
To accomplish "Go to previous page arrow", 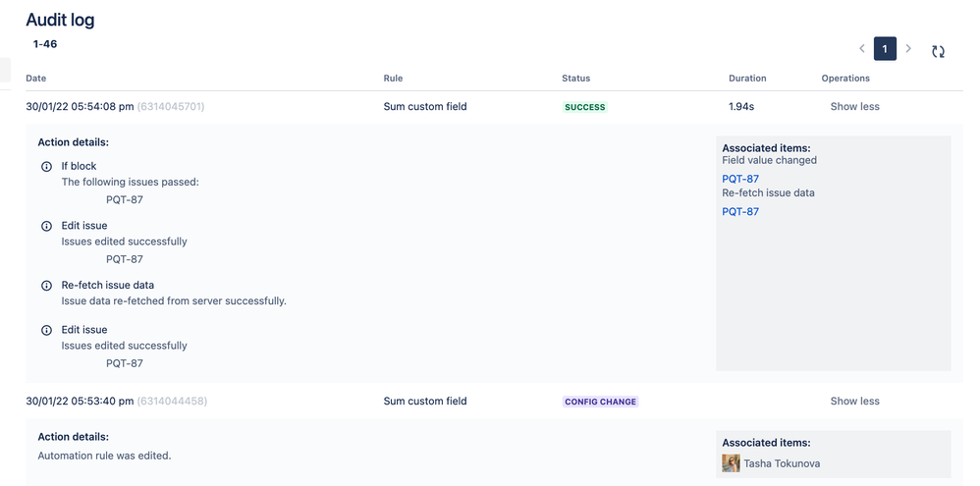I will (x=862, y=49).
